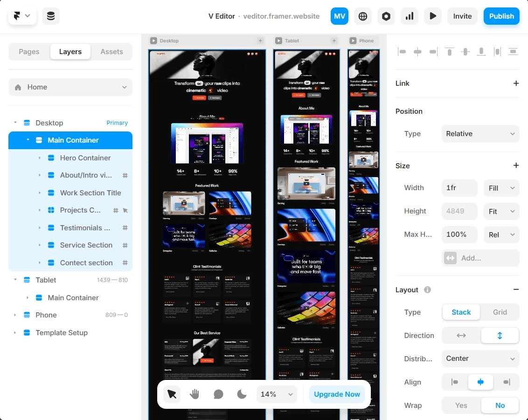
Task: Set Wrap to Yes
Action: click(461, 405)
